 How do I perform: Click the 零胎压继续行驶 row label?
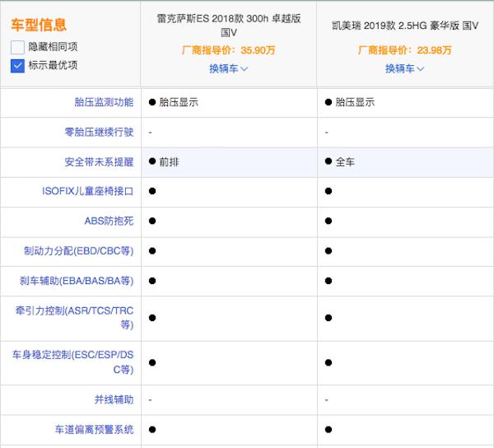99,132
